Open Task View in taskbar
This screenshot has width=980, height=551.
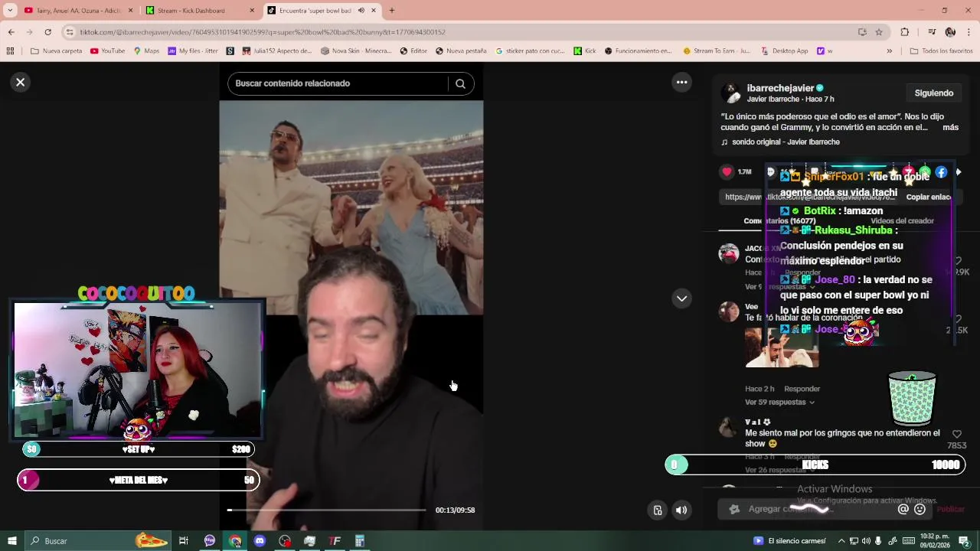pyautogui.click(x=184, y=541)
